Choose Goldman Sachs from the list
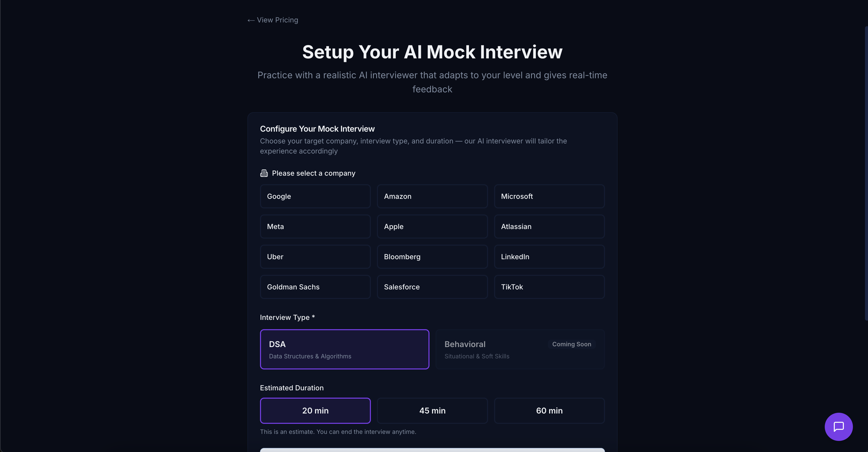 [315, 287]
